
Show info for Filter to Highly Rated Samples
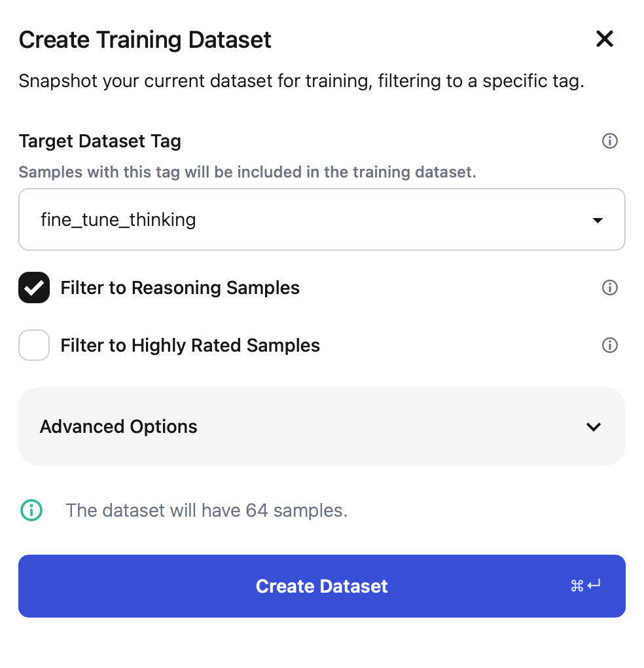pyautogui.click(x=609, y=345)
